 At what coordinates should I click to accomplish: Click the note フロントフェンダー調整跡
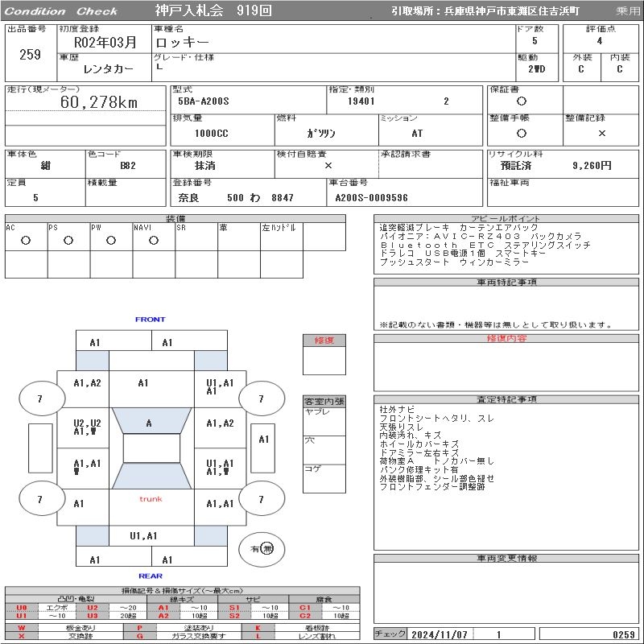click(x=431, y=487)
